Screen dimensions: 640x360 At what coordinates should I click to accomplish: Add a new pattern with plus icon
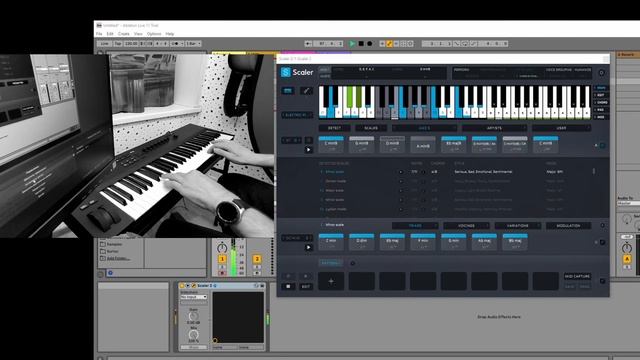coord(353,263)
